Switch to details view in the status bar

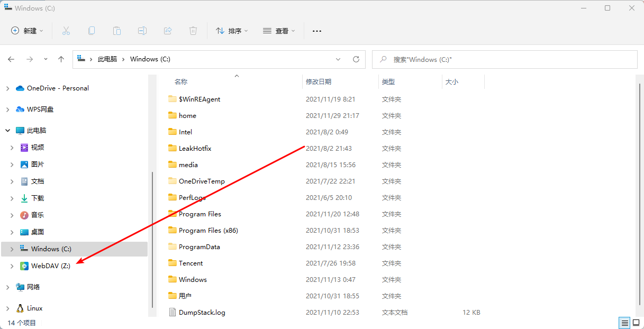click(624, 323)
